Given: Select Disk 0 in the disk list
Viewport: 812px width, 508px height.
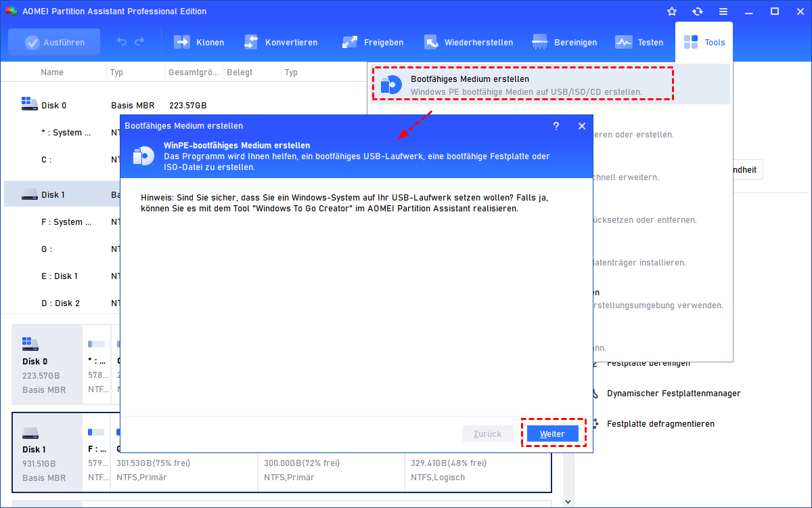Looking at the screenshot, I should [x=53, y=106].
